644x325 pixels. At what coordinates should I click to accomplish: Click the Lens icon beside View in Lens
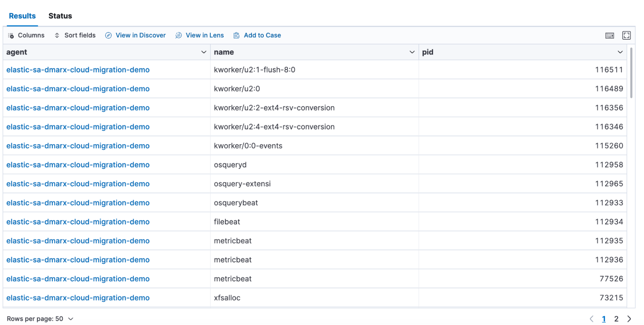178,35
